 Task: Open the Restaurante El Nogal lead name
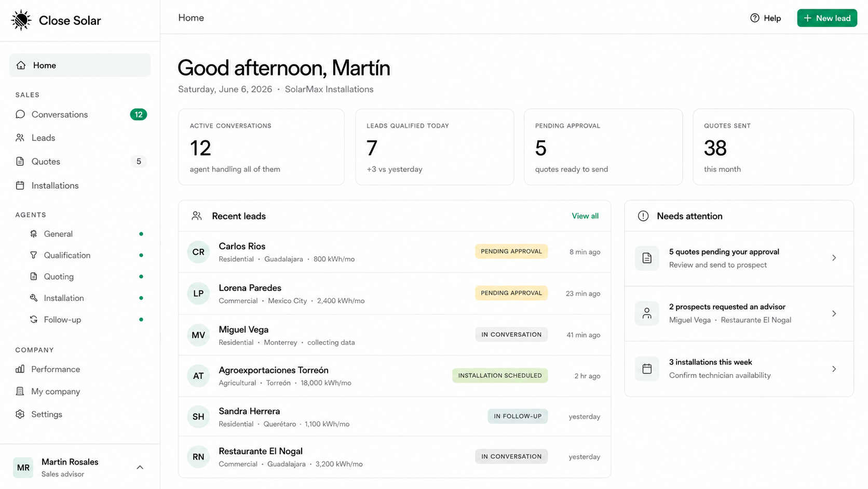tap(261, 451)
